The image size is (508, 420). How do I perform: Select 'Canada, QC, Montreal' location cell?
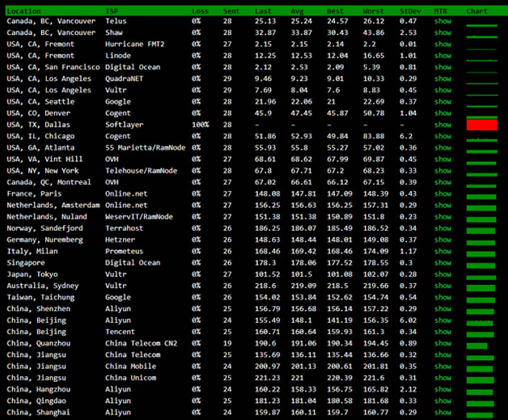point(49,182)
